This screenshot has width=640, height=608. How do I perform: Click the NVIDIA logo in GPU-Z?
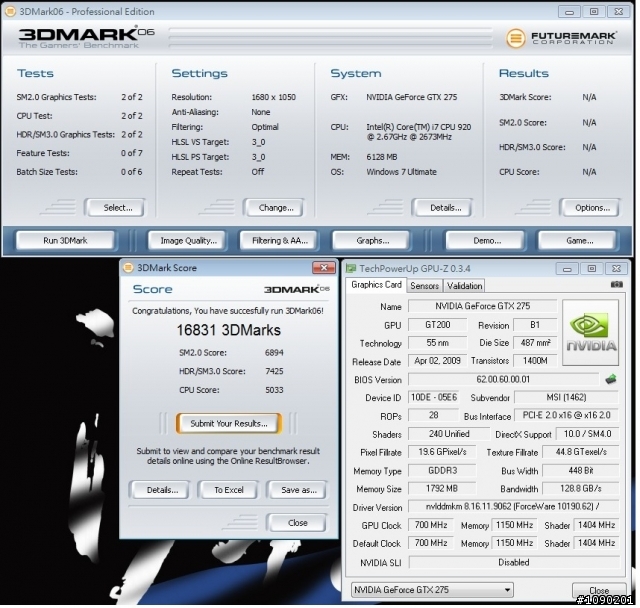pos(591,332)
